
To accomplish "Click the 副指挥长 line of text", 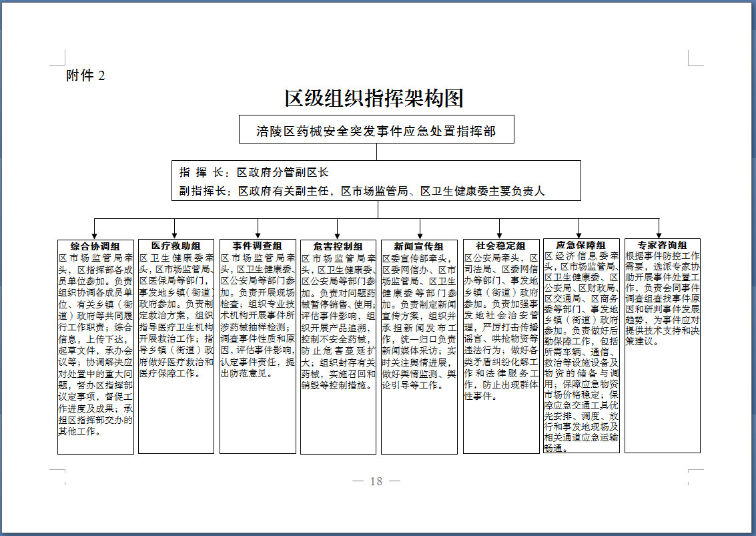I will pyautogui.click(x=362, y=191).
